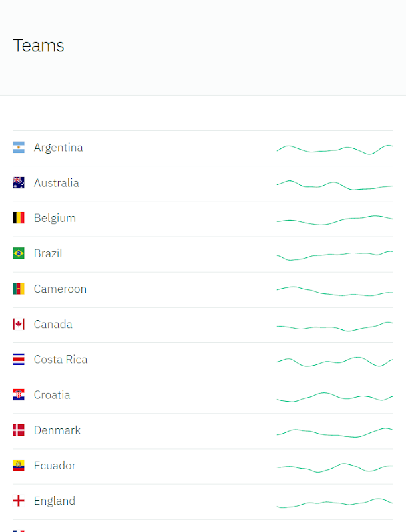Open Croatia's sparkline chart
Screen dimensions: 406x532
(x=334, y=396)
